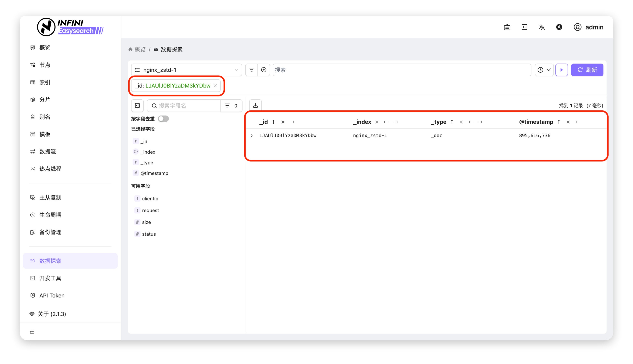Open the terminal console icon in header

pyautogui.click(x=524, y=27)
